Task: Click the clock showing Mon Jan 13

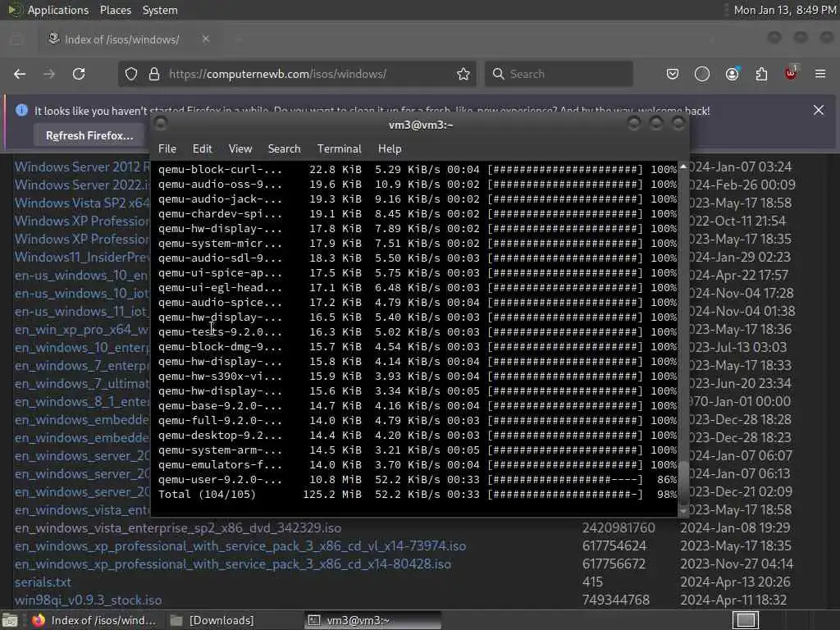Action: coord(785,10)
